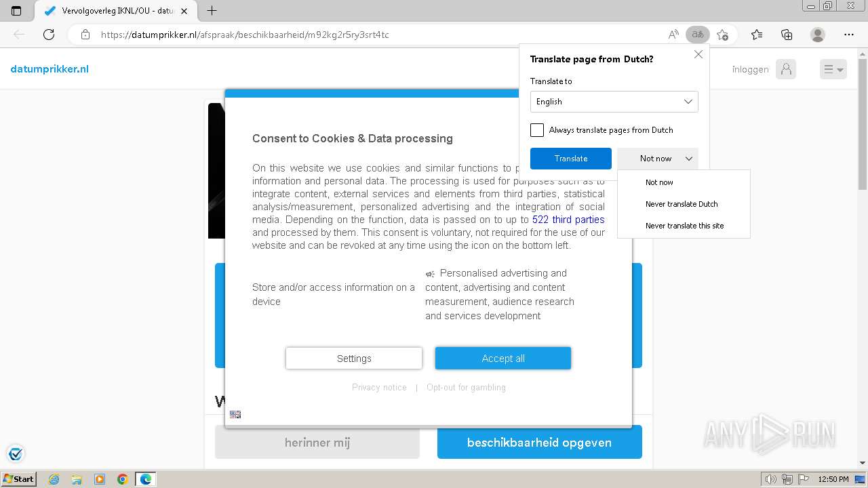This screenshot has height=488, width=868.
Task: Click the address bar URL
Action: [245, 35]
